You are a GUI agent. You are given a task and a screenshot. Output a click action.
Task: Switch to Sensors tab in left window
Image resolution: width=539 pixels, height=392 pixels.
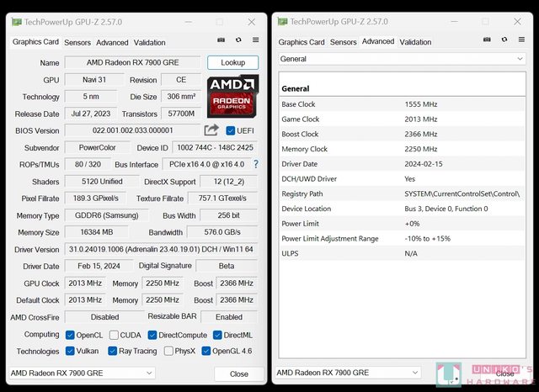pyautogui.click(x=77, y=42)
